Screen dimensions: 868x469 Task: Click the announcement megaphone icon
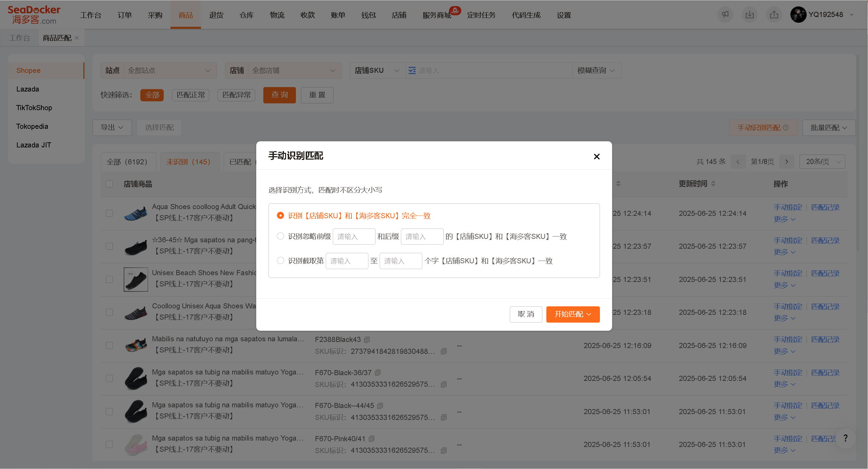[725, 15]
